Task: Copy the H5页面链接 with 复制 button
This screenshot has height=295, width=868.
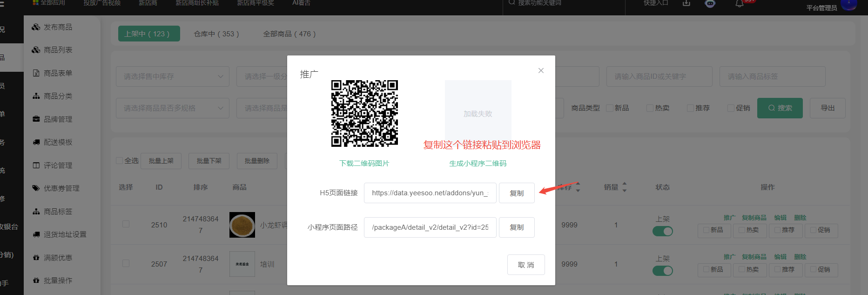Action: point(516,193)
